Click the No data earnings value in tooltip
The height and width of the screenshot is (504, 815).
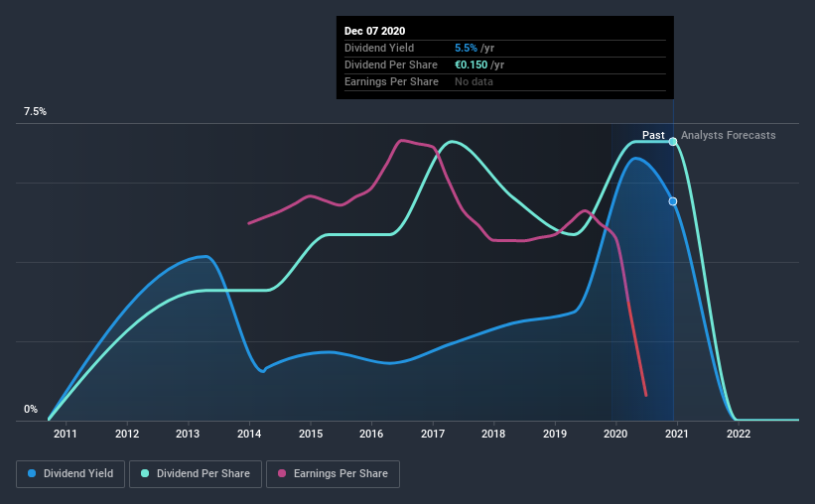pyautogui.click(x=474, y=81)
